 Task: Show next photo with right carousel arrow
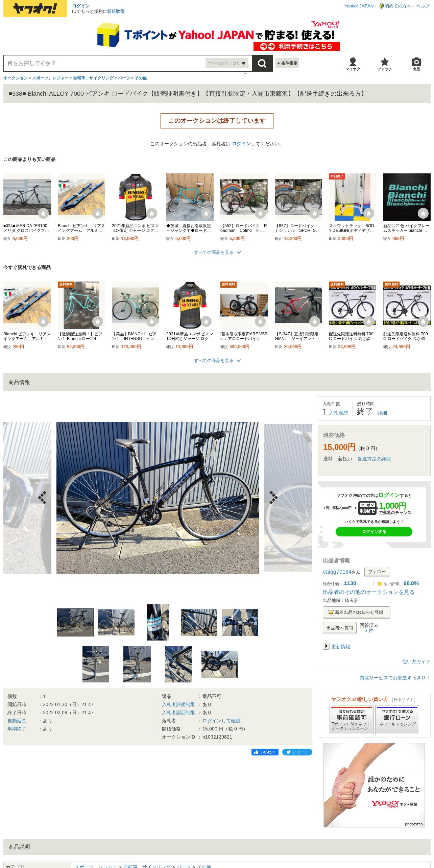[273, 498]
